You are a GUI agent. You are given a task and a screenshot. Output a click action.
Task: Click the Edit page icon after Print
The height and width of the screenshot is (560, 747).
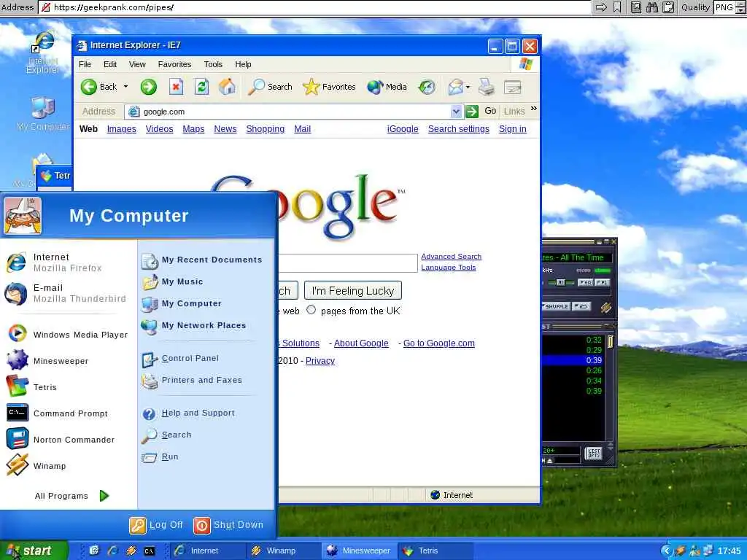click(x=513, y=87)
